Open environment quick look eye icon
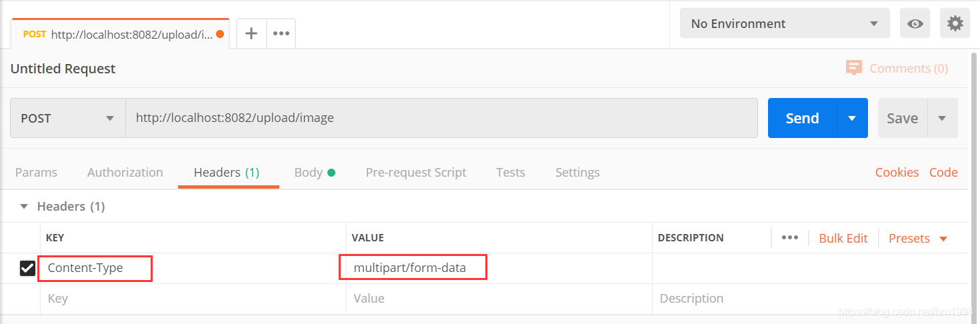Screen dimensions: 980x324 (x=915, y=24)
